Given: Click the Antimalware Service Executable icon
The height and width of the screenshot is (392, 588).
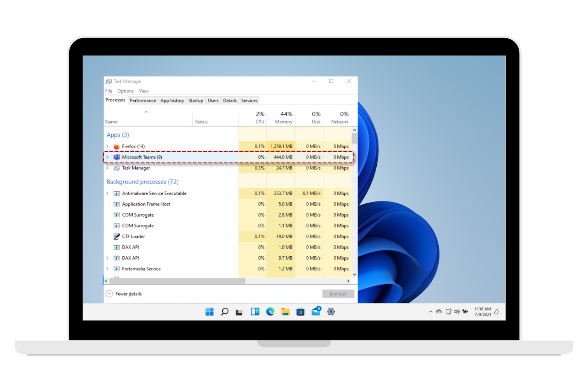Looking at the screenshot, I should (116, 193).
